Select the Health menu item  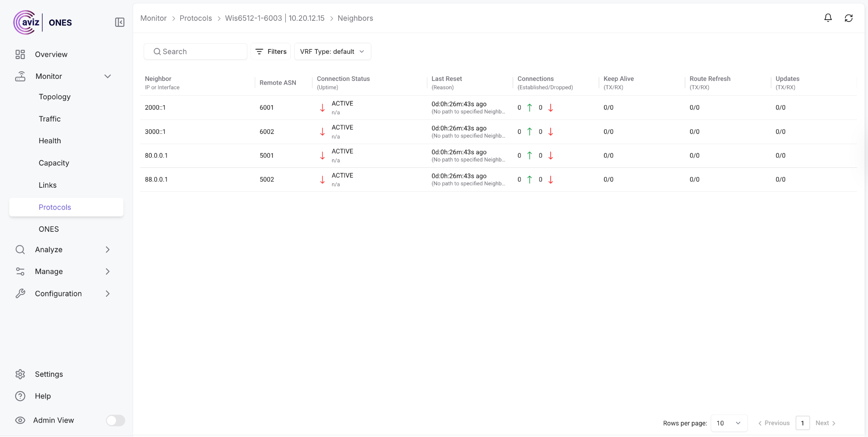[x=50, y=141]
